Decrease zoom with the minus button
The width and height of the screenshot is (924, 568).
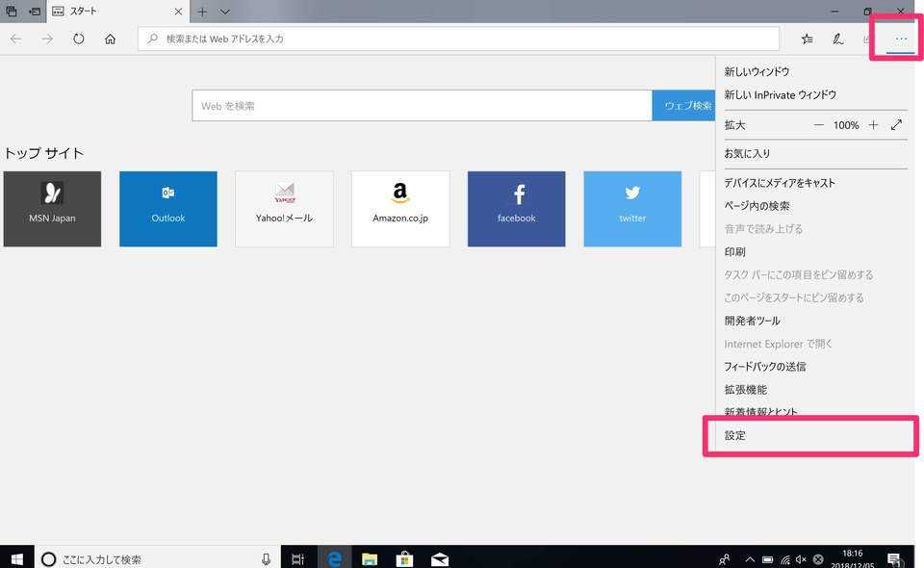[819, 125]
